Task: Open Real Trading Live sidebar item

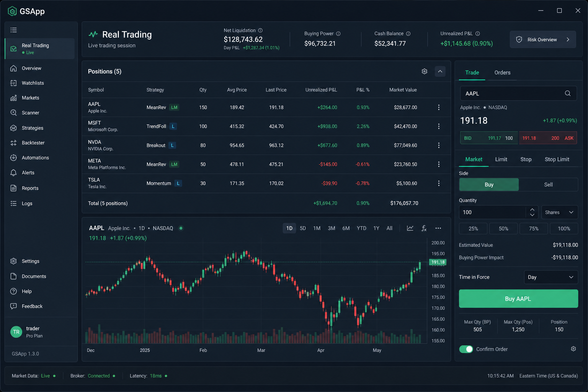Action: pyautogui.click(x=39, y=49)
